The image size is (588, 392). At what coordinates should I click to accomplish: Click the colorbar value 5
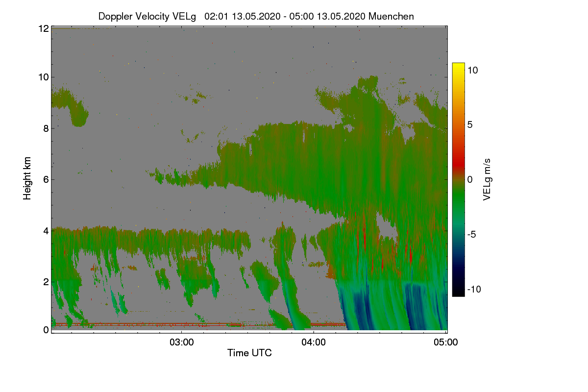tap(469, 124)
